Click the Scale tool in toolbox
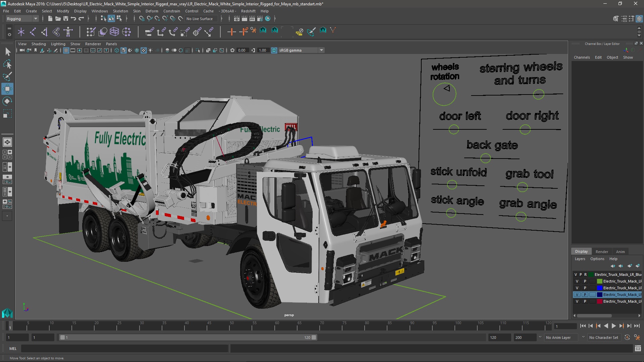The width and height of the screenshot is (644, 362). (x=7, y=114)
